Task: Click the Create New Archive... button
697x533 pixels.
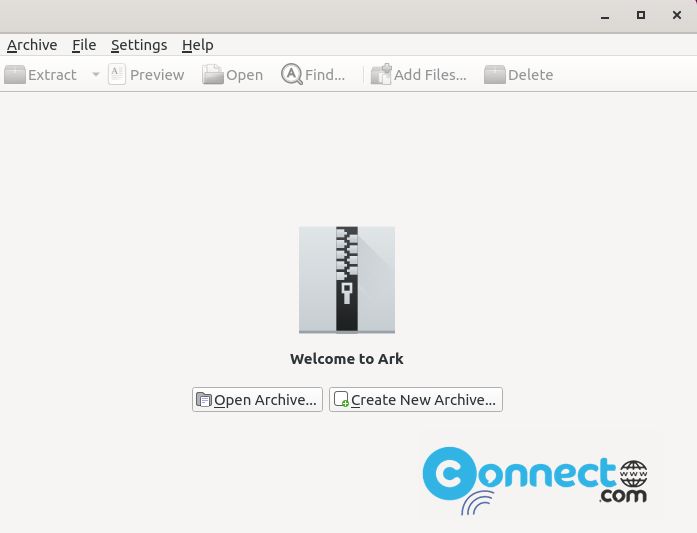Action: pyautogui.click(x=416, y=400)
